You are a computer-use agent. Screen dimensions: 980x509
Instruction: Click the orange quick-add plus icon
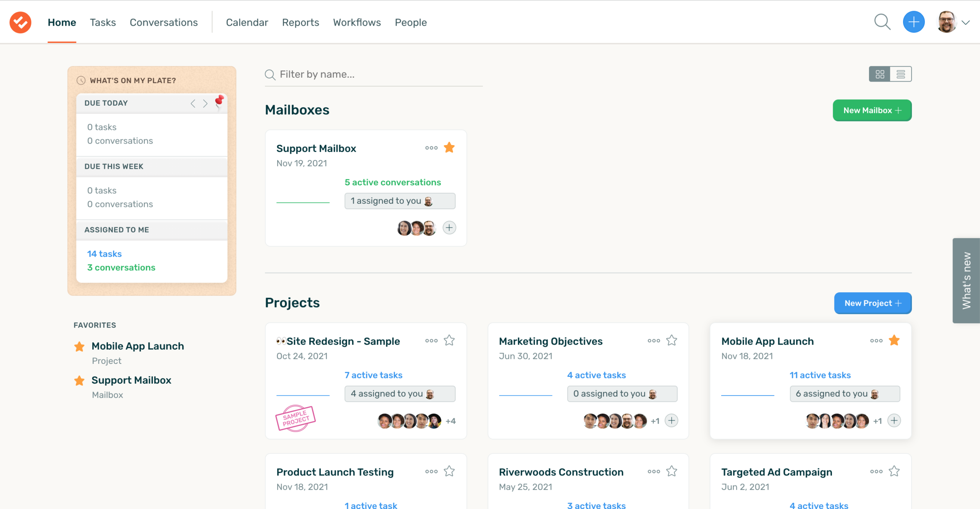pos(913,22)
